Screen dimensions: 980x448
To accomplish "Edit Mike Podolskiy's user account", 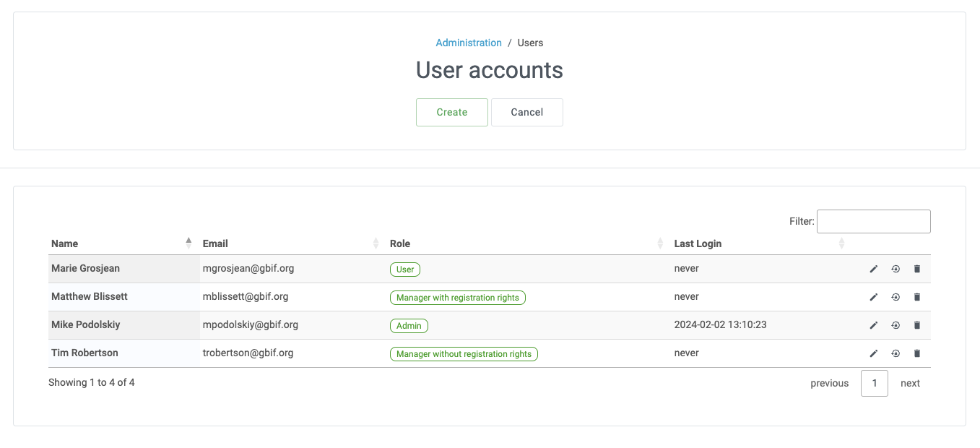I will pos(873,325).
